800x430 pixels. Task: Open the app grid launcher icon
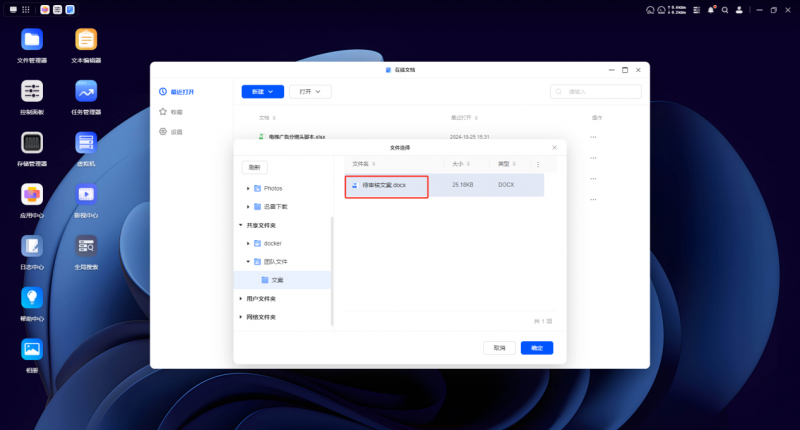(x=26, y=10)
